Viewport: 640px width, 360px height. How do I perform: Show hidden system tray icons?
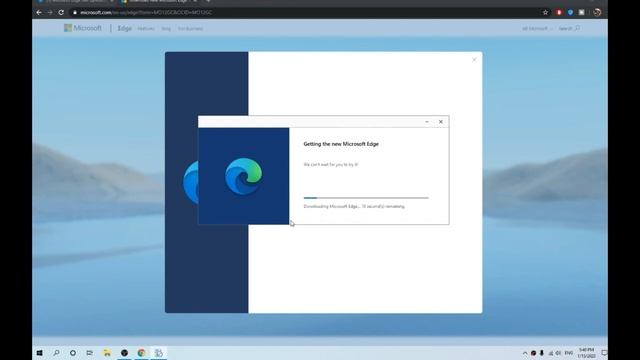coord(525,353)
